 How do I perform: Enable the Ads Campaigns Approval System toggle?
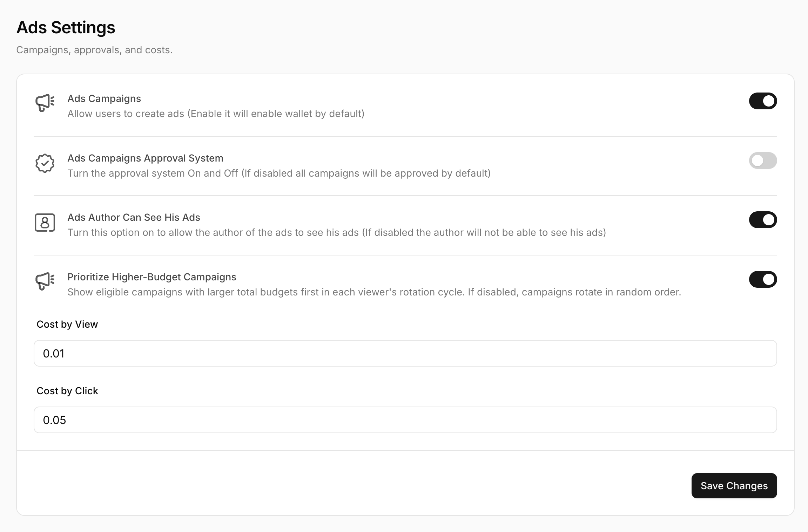point(763,161)
